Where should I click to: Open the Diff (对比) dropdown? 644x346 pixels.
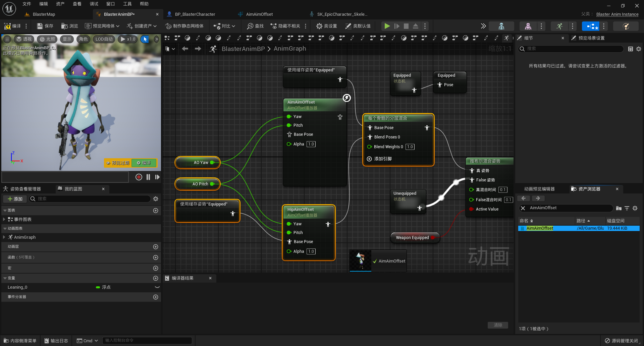coord(225,26)
